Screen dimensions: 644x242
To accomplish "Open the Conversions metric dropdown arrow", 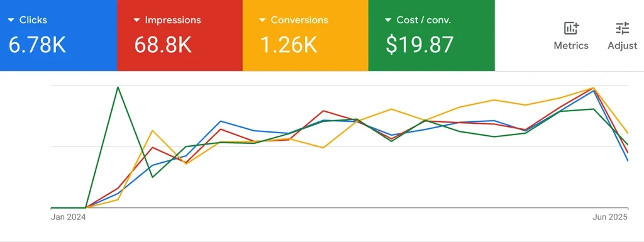I will (x=262, y=19).
